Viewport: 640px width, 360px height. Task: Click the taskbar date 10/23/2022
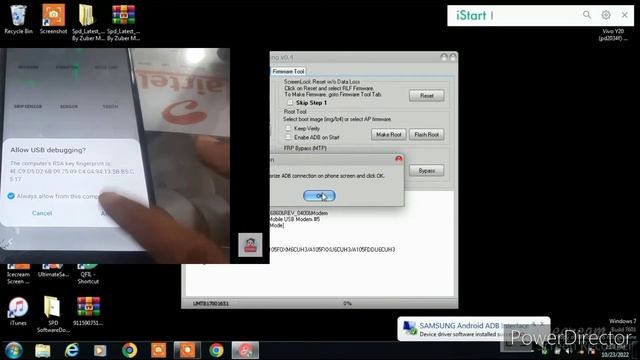click(615, 355)
